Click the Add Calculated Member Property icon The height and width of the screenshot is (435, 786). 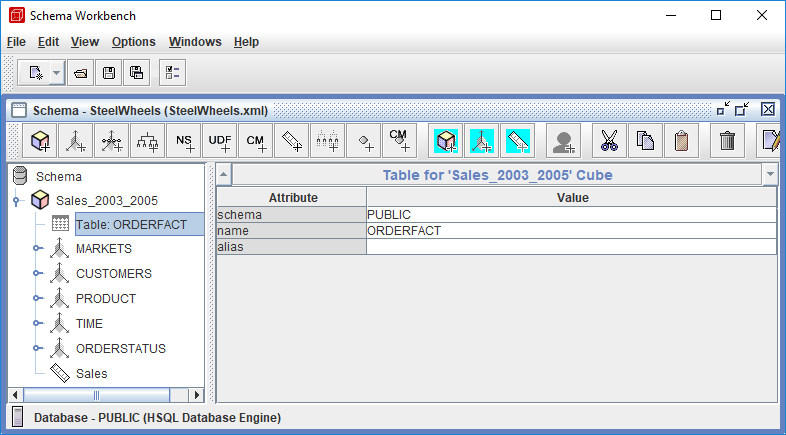tap(400, 141)
